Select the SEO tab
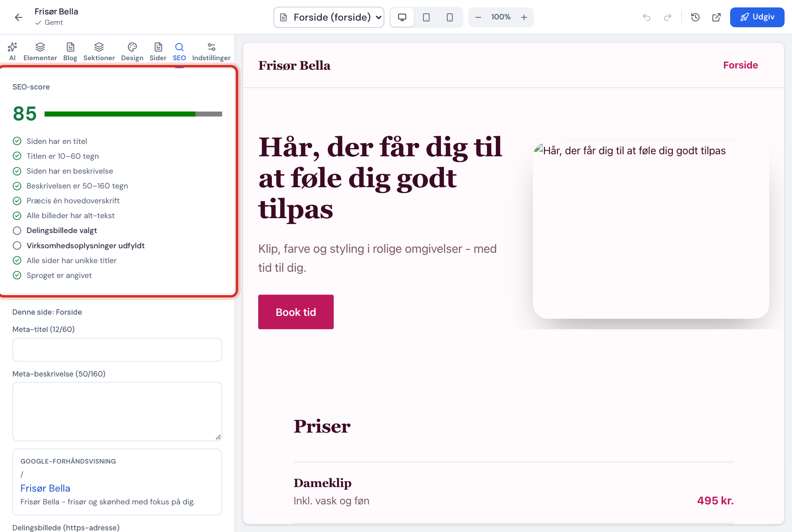The image size is (792, 532). 179,52
